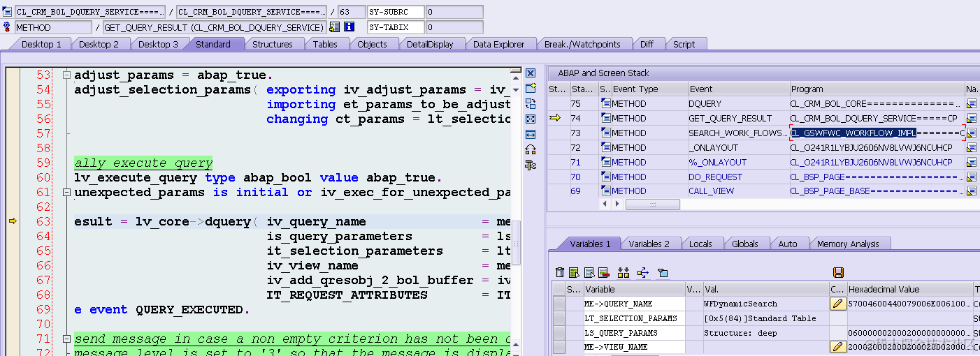
Task: Open the Script tab
Action: tap(684, 44)
